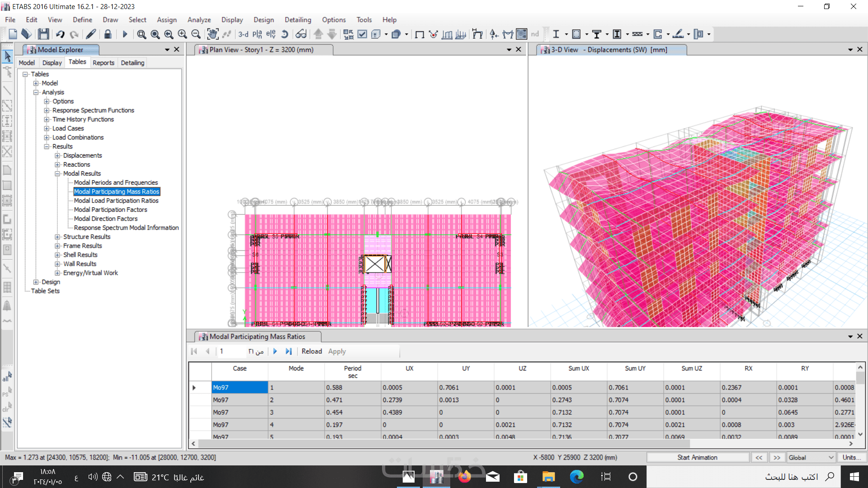Click the Zoom In magnifier icon
The height and width of the screenshot is (488, 868).
[x=182, y=34]
